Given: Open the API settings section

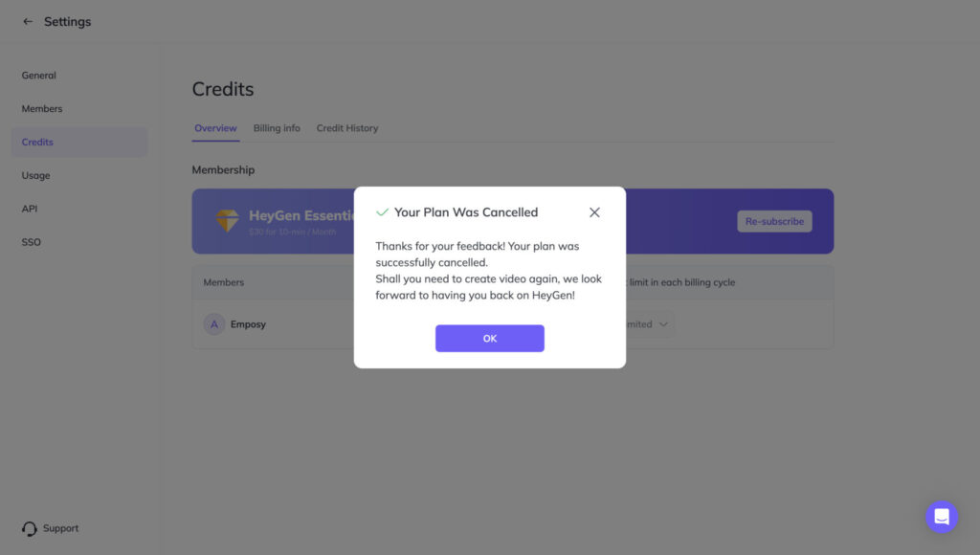Looking at the screenshot, I should click(x=30, y=209).
